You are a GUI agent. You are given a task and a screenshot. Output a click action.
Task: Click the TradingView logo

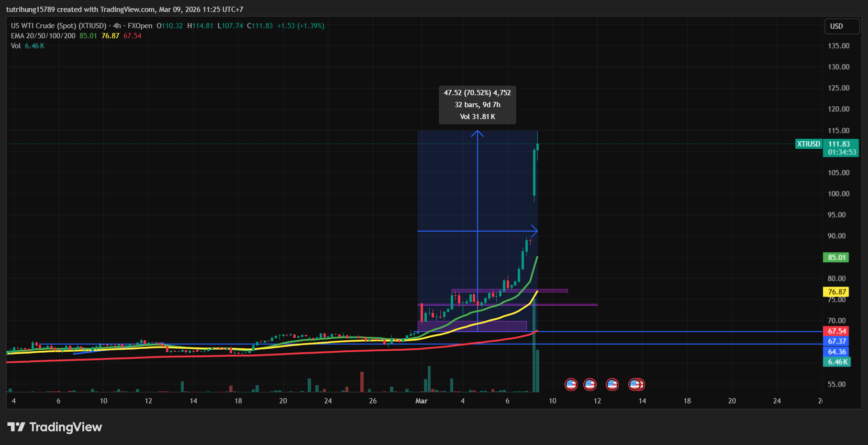click(55, 427)
